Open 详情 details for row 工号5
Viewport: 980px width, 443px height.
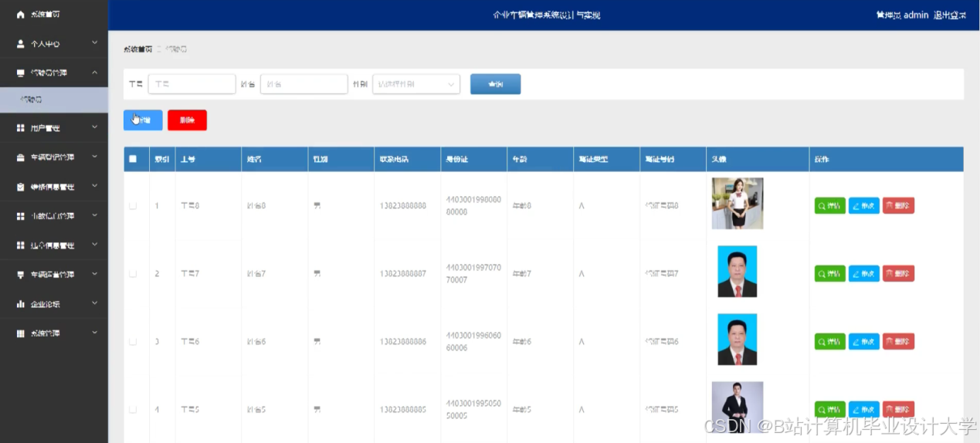[829, 410]
